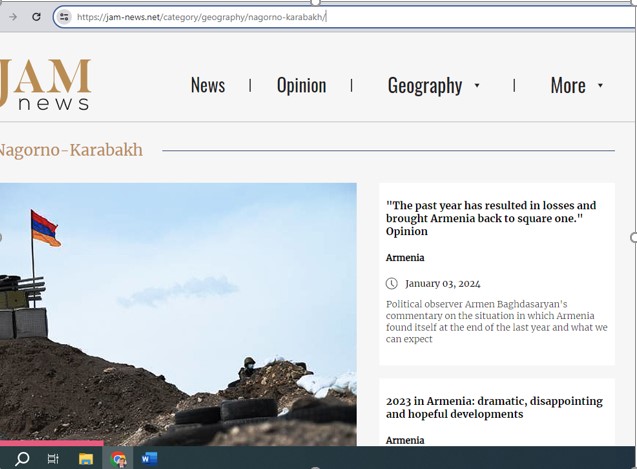Image resolution: width=637 pixels, height=469 pixels.
Task: Open the More menu label
Action: [567, 85]
